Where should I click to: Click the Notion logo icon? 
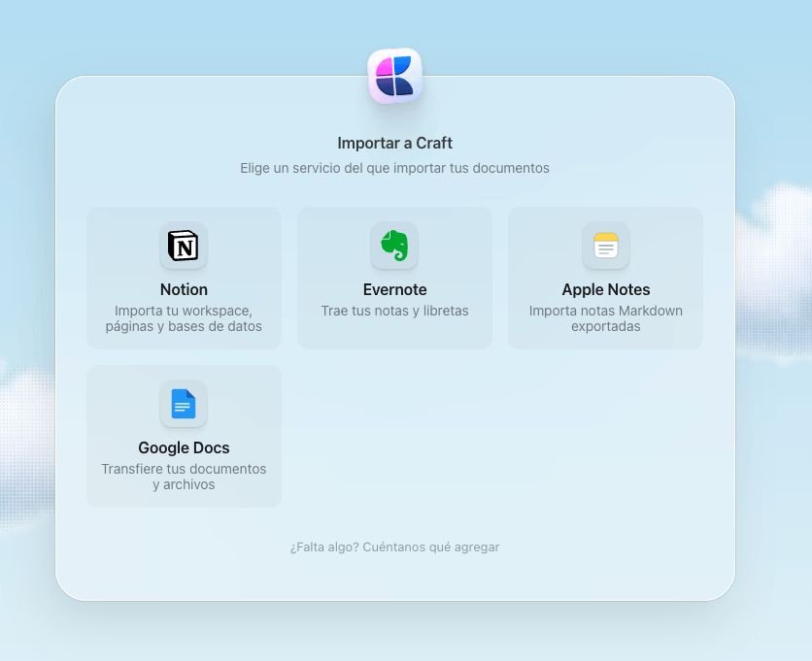[x=184, y=246]
